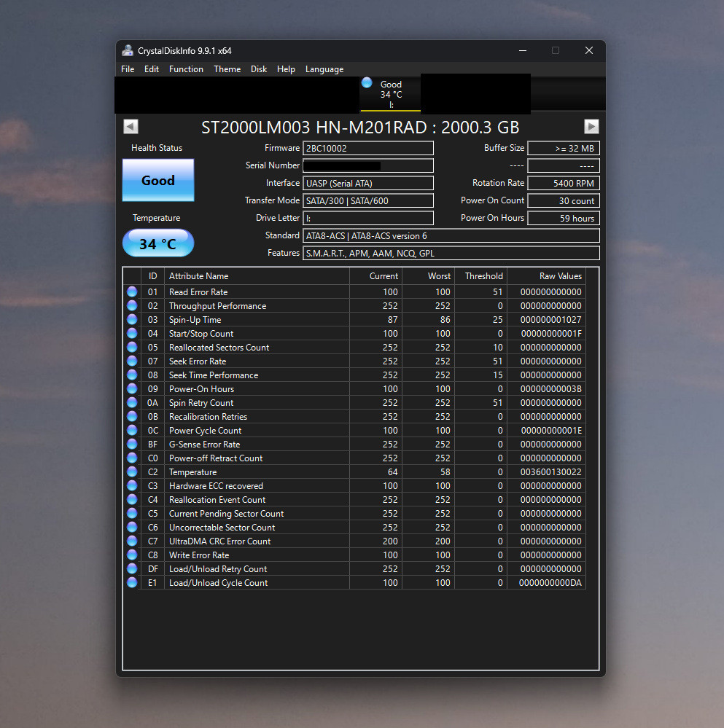Click status orb for Current Pending Sector Count

tap(132, 514)
